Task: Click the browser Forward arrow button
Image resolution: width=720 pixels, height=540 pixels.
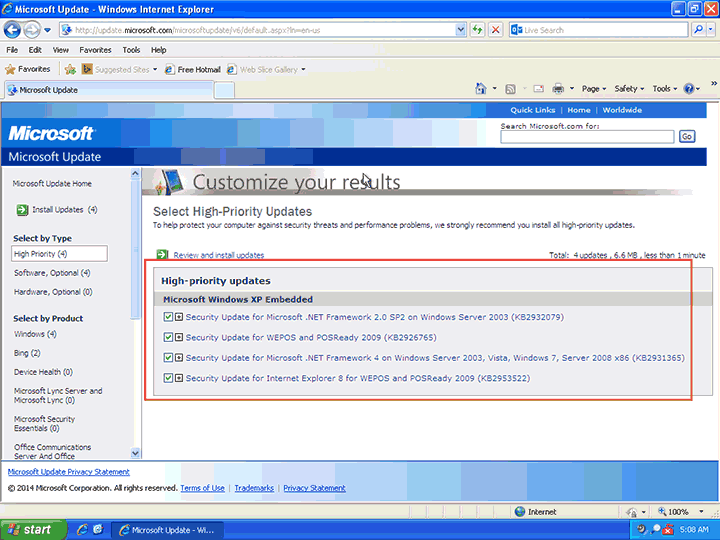Action: point(32,30)
